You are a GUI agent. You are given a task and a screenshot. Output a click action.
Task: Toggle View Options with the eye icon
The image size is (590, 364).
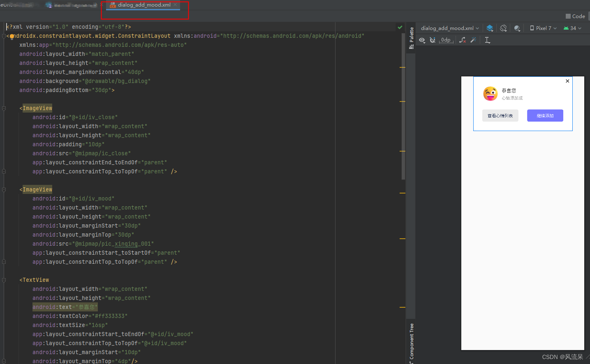pyautogui.click(x=422, y=39)
